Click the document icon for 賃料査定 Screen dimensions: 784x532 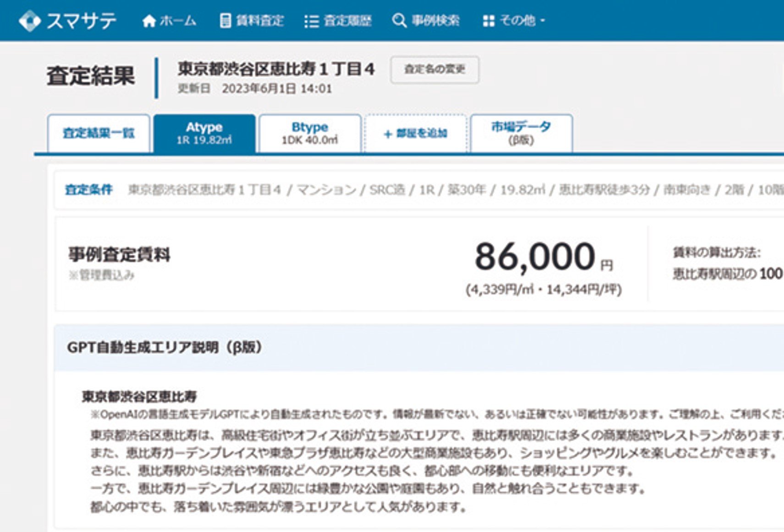point(225,21)
